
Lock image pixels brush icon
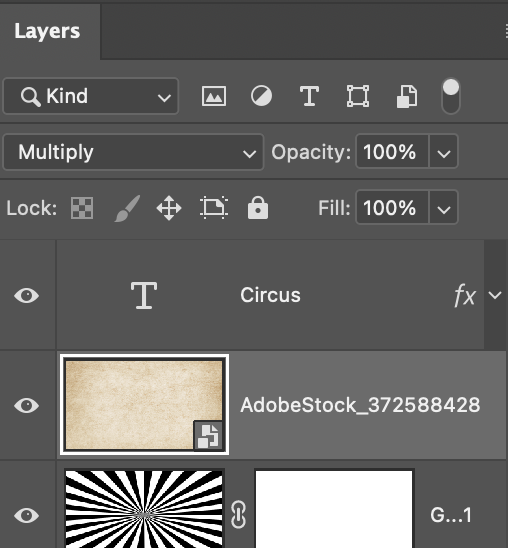pos(128,208)
